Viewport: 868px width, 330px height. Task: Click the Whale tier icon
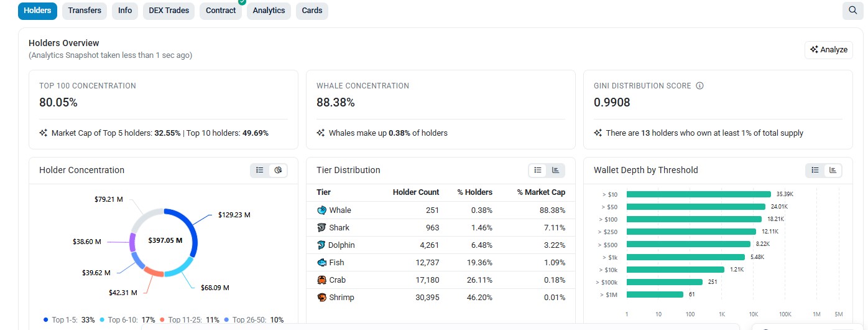(321, 210)
